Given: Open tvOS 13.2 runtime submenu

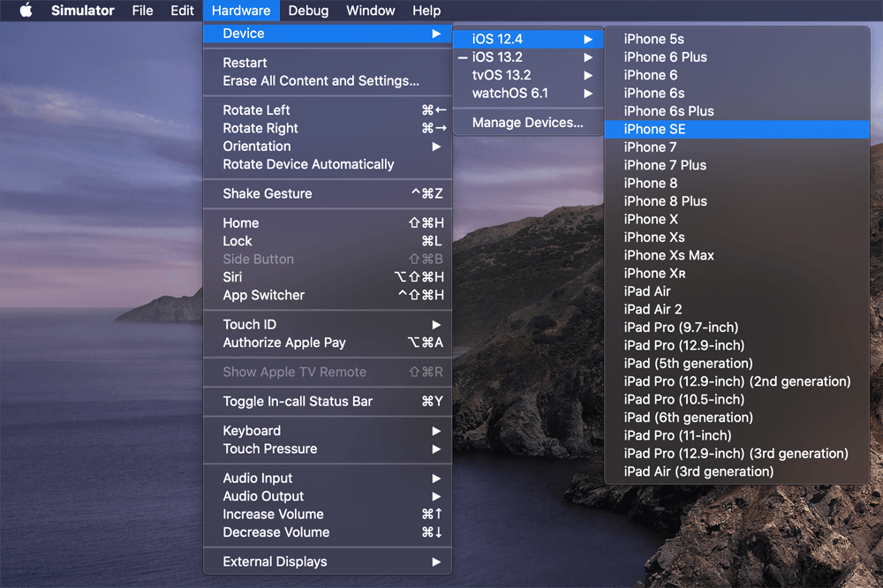Looking at the screenshot, I should click(x=528, y=75).
